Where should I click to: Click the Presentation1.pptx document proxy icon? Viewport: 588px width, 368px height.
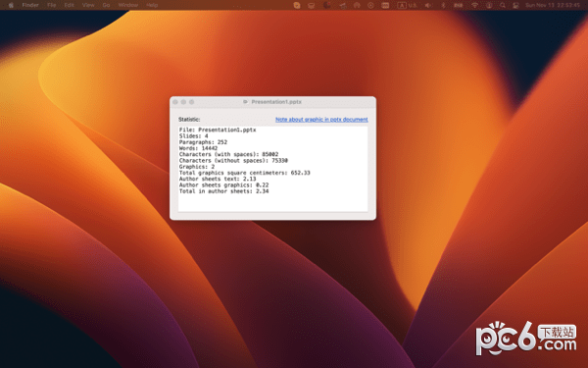[x=246, y=102]
